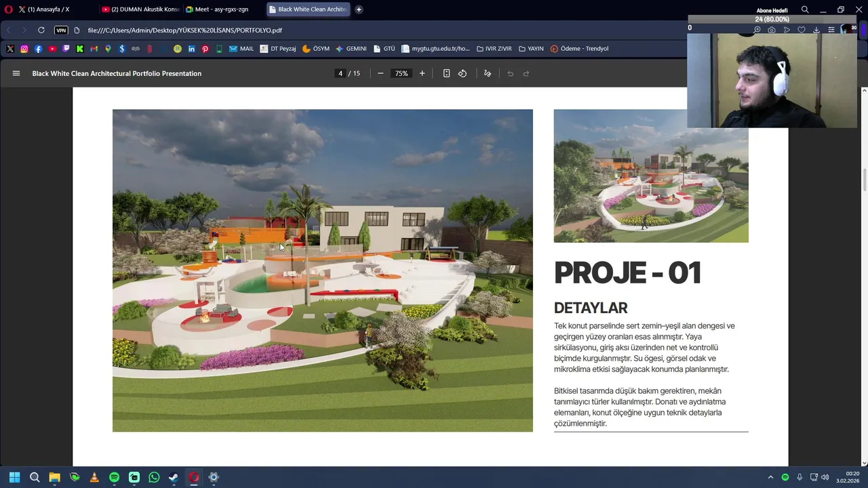
Task: Open Windows taskbar search
Action: tap(35, 477)
